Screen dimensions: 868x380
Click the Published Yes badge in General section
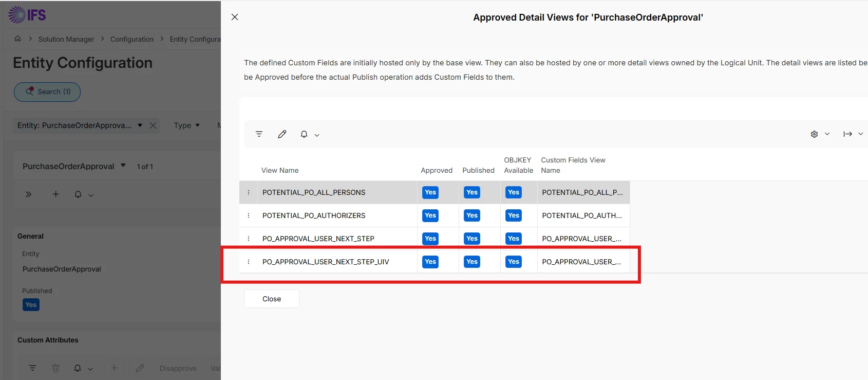(x=31, y=305)
